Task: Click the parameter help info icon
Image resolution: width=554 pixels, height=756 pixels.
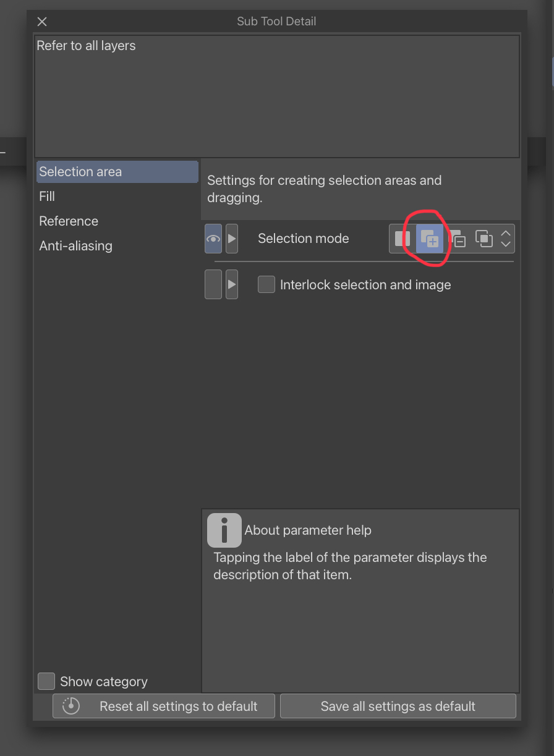Action: pyautogui.click(x=224, y=530)
